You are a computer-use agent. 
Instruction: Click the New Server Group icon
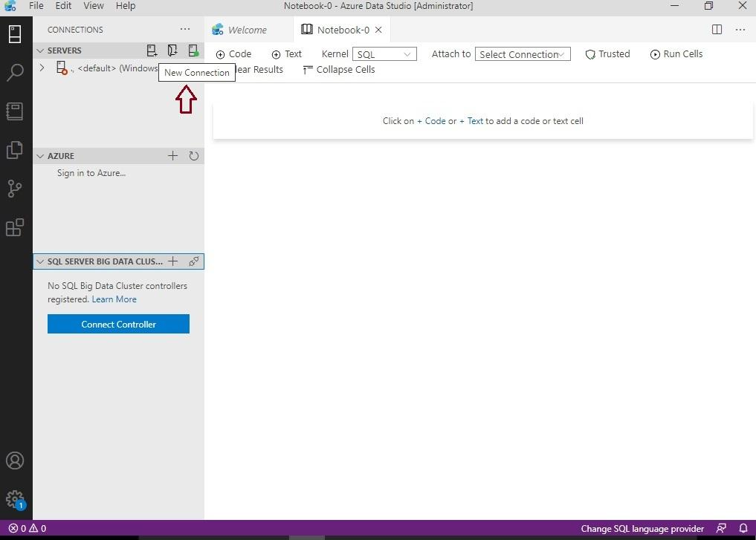click(172, 50)
